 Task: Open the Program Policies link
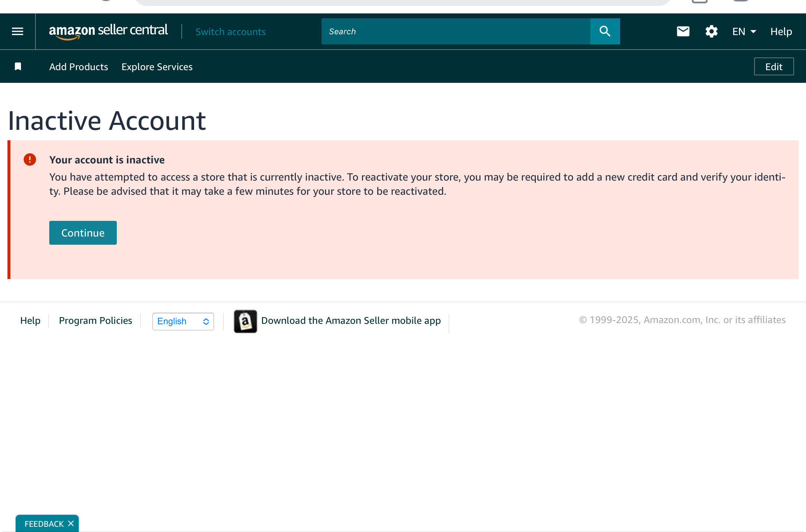(x=96, y=320)
